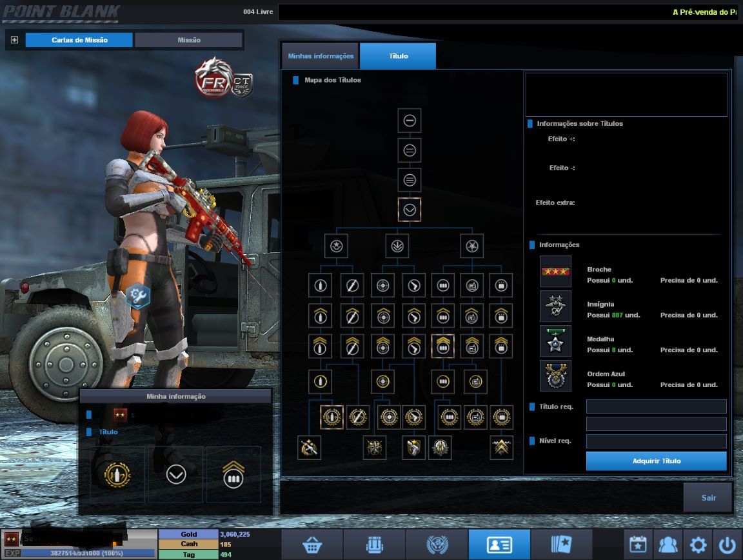This screenshot has width=743, height=560.
Task: Click the EXP progress bar
Action: [x=88, y=553]
